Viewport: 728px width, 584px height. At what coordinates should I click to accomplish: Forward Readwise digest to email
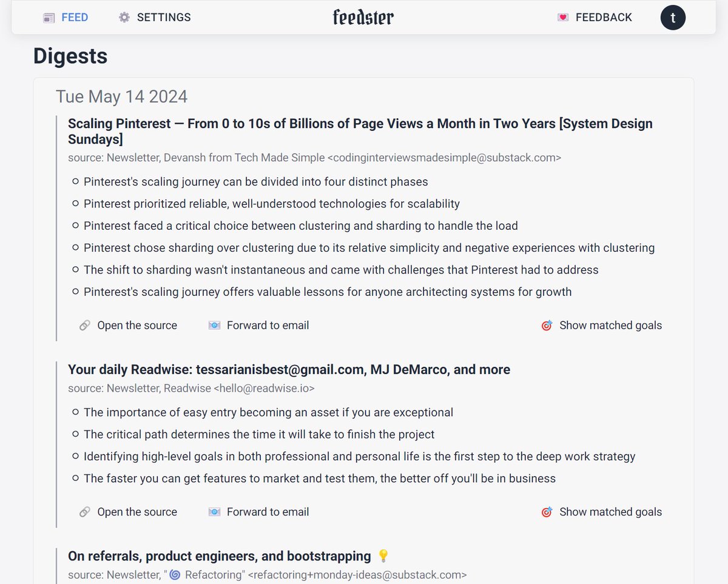(258, 512)
